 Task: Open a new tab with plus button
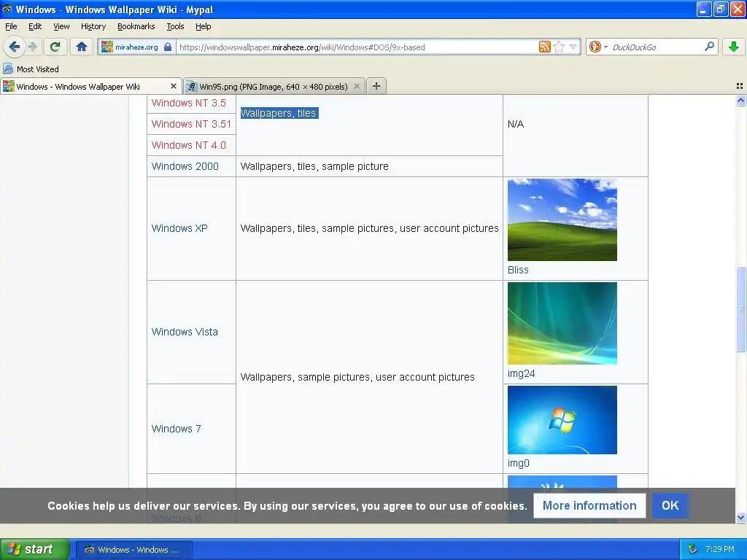point(376,86)
